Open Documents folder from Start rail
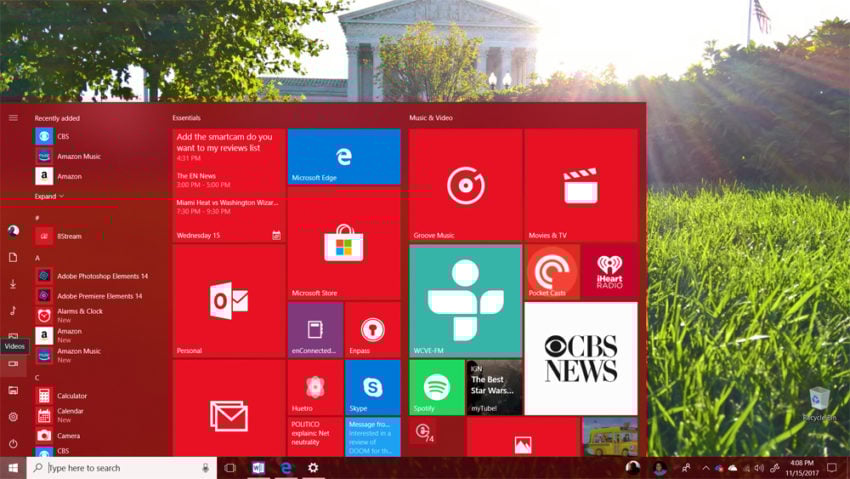850x479 pixels. pyautogui.click(x=13, y=257)
